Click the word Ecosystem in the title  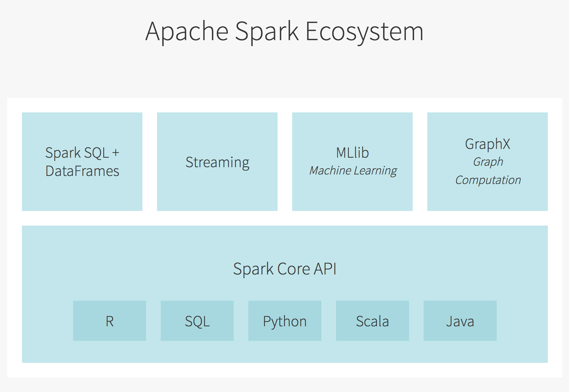coord(364,31)
